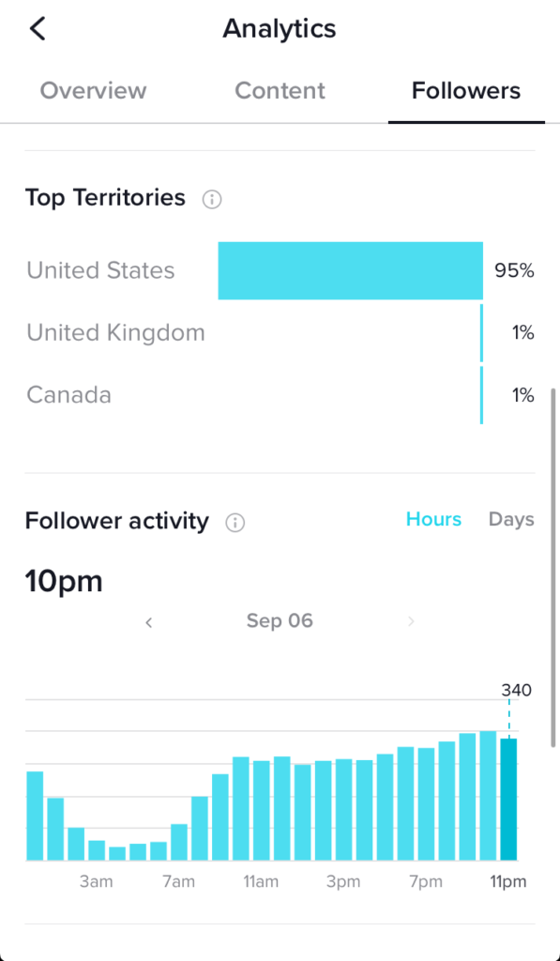Switch to the Overview tab
The height and width of the screenshot is (961, 560).
(93, 91)
